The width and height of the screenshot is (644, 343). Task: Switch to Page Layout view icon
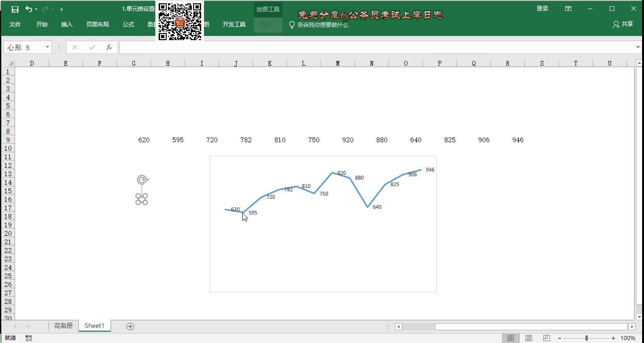tap(529, 338)
